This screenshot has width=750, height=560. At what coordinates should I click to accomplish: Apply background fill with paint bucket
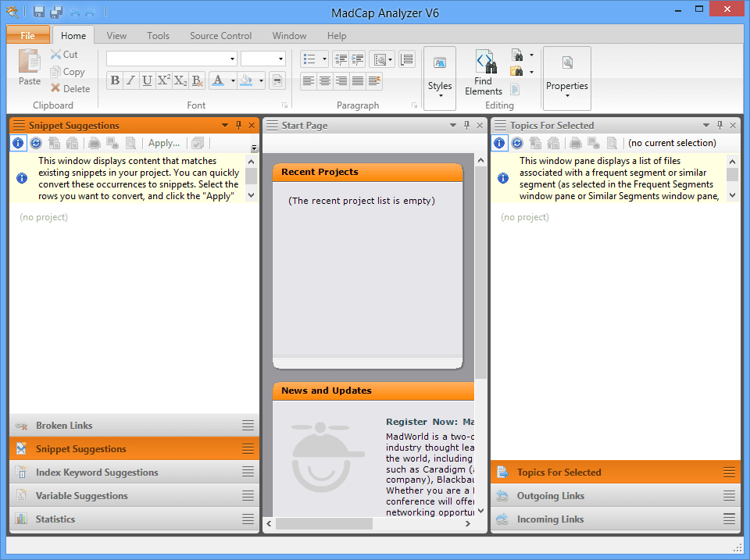tap(246, 80)
